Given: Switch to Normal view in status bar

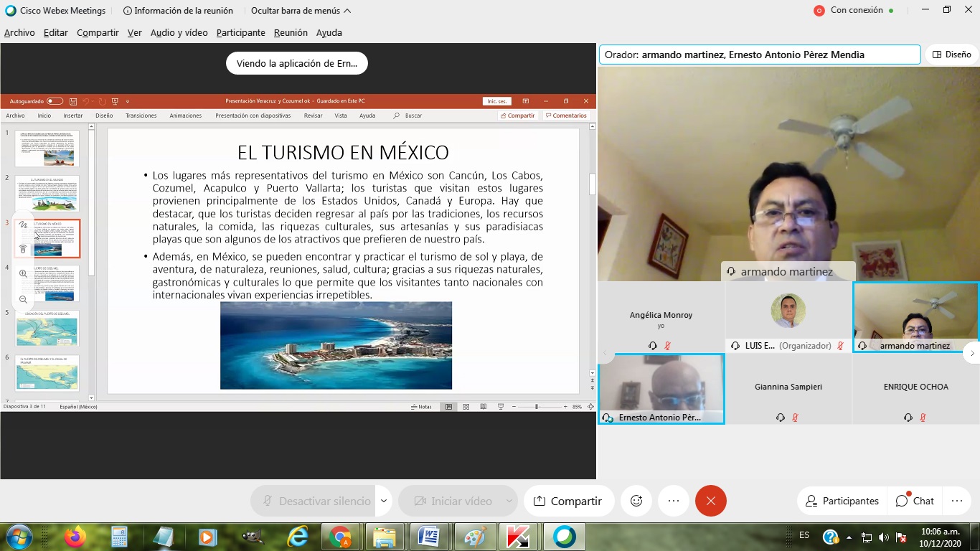Looking at the screenshot, I should (x=449, y=406).
